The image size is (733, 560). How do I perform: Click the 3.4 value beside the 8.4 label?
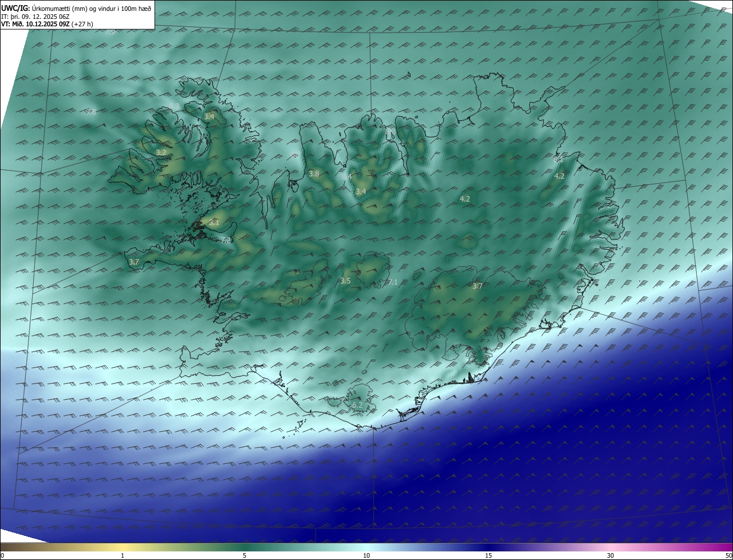tap(361, 192)
